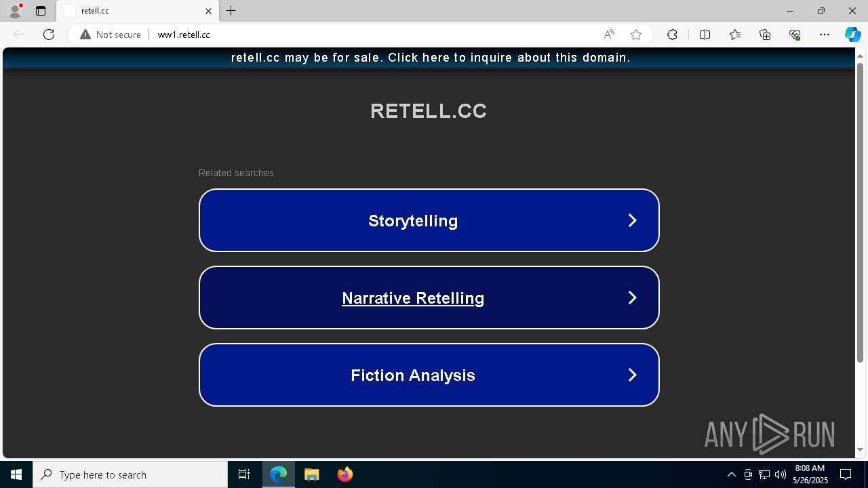Screen dimensions: 868x488
Task: Click the chevron on Narrative Retelling row
Action: tap(632, 298)
